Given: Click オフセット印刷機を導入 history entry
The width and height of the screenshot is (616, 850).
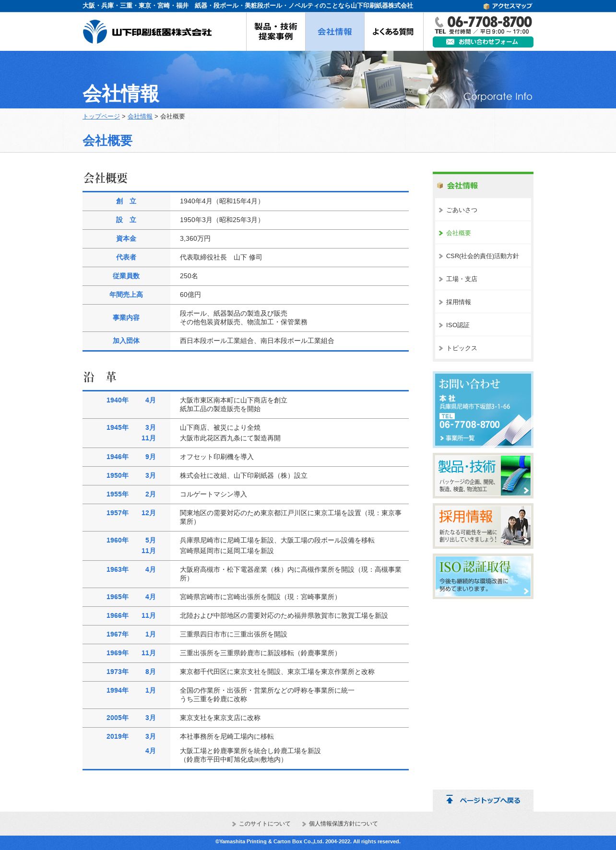Looking at the screenshot, I should (x=217, y=457).
